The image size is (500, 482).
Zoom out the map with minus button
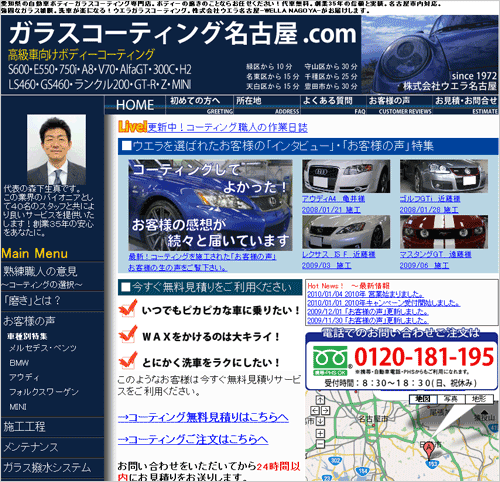click(x=320, y=444)
